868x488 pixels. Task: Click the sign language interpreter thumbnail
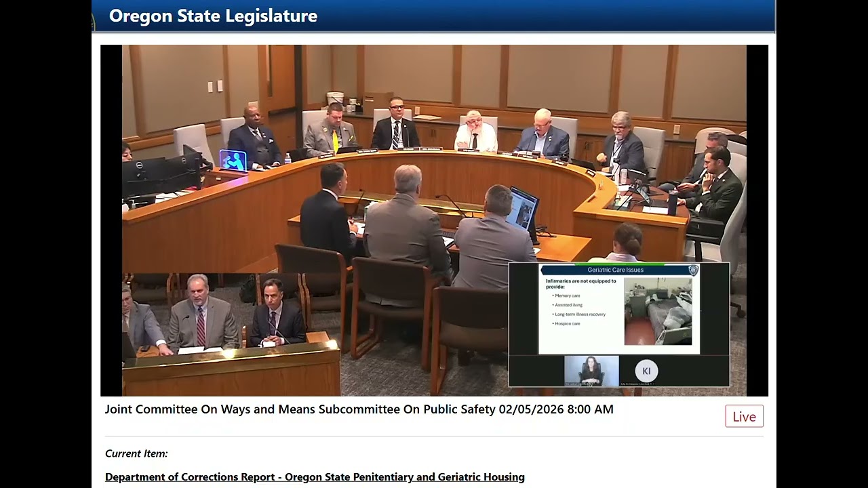tap(591, 371)
